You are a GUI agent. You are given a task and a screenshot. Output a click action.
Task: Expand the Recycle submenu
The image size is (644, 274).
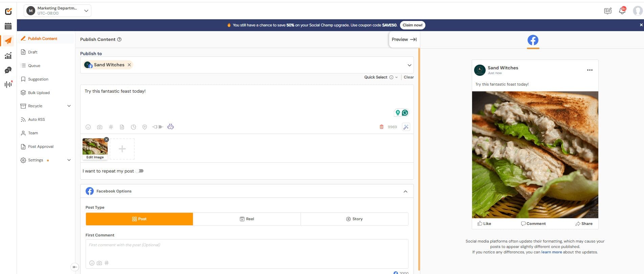[69, 106]
